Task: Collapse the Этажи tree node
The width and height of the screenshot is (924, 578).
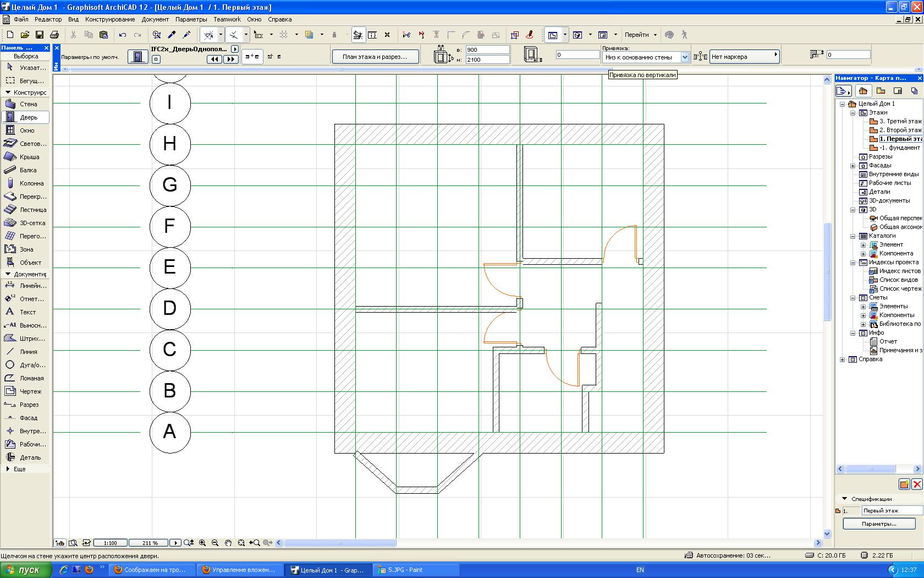Action: tap(853, 112)
